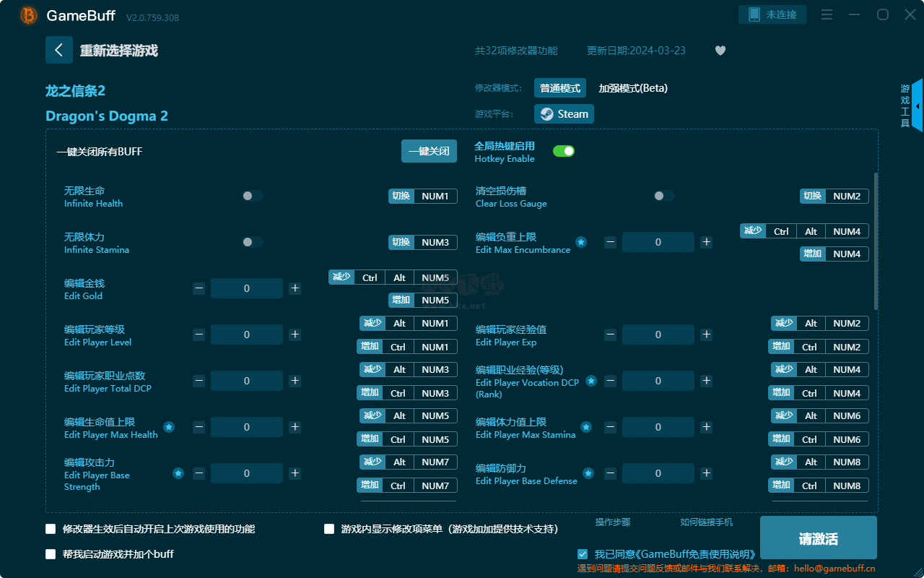The height and width of the screenshot is (578, 924).
Task: Click the heart favorite icon
Action: click(720, 51)
